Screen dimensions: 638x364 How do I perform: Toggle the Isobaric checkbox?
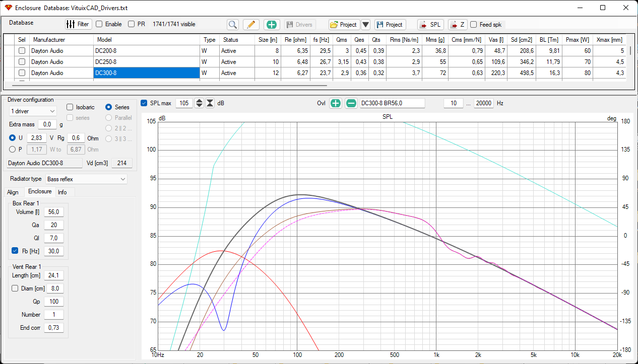(x=70, y=107)
